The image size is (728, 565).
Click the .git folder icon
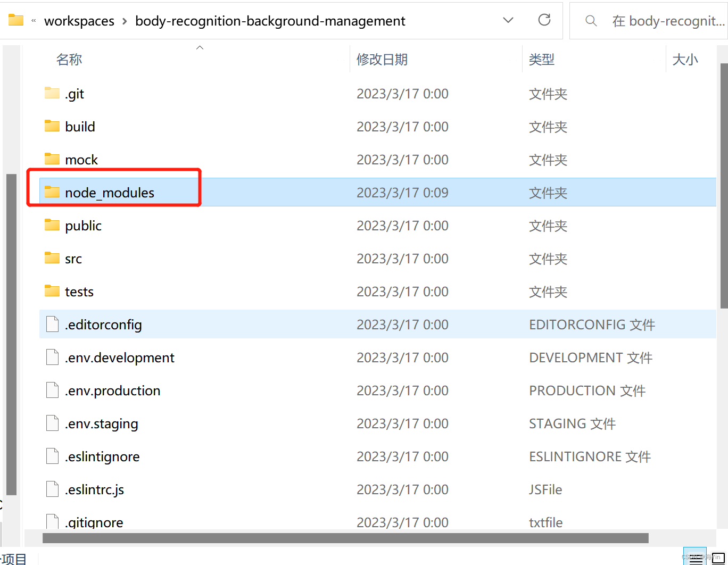(52, 93)
